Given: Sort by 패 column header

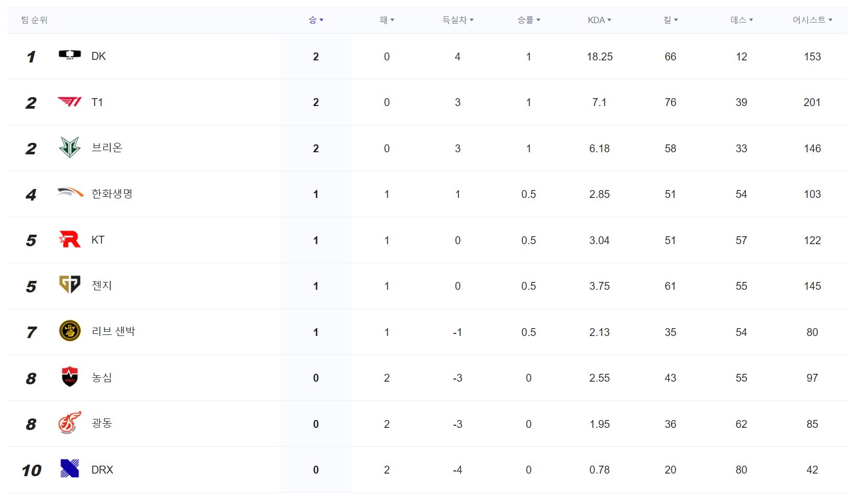Looking at the screenshot, I should tap(387, 20).
